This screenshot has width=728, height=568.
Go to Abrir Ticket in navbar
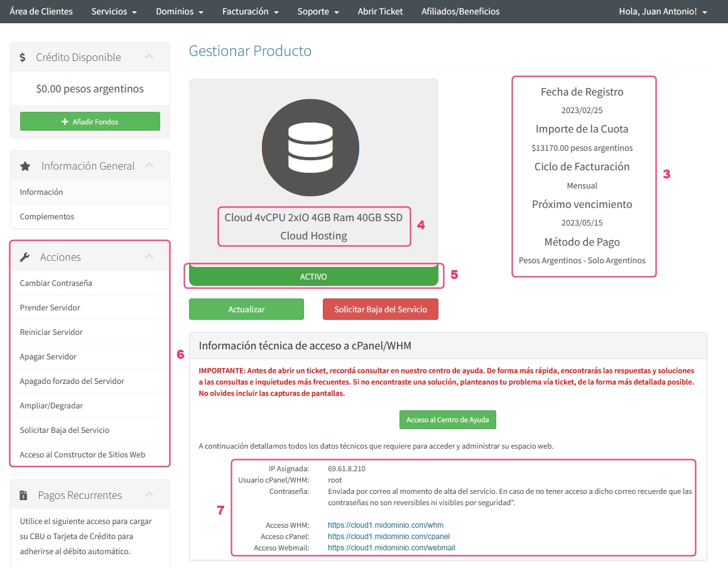[x=380, y=11]
